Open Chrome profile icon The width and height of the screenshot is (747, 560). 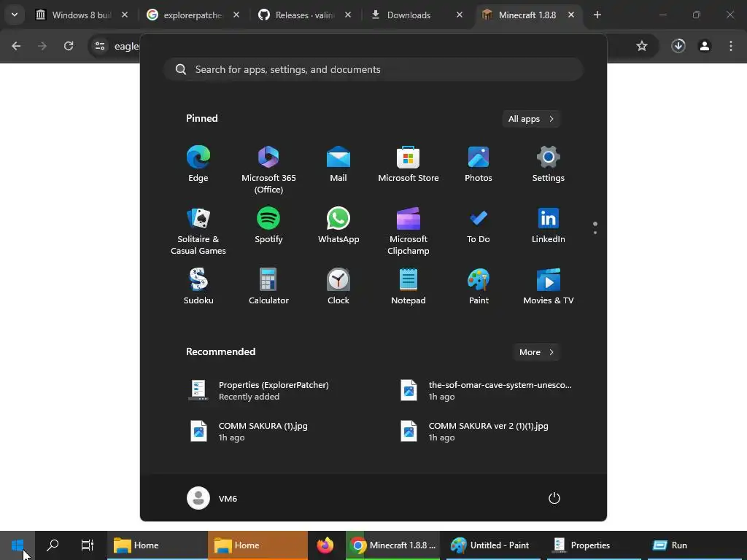[x=705, y=46]
